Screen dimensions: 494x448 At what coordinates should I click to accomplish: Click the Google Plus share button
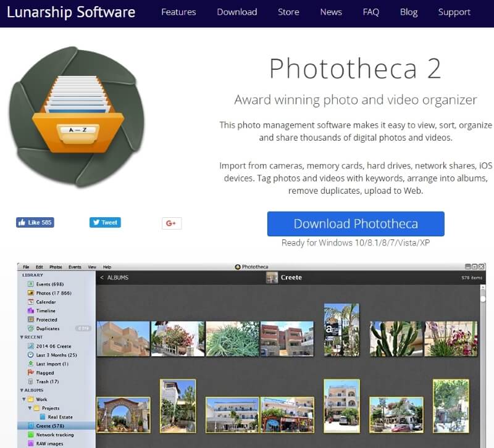click(172, 223)
